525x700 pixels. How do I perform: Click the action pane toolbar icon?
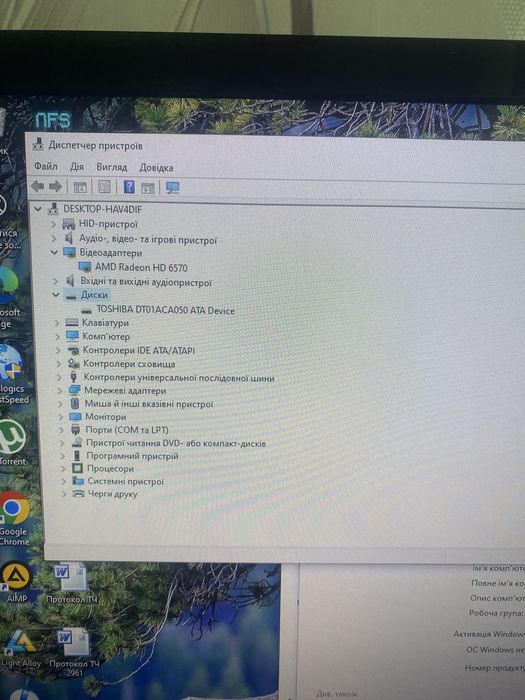pos(148,188)
